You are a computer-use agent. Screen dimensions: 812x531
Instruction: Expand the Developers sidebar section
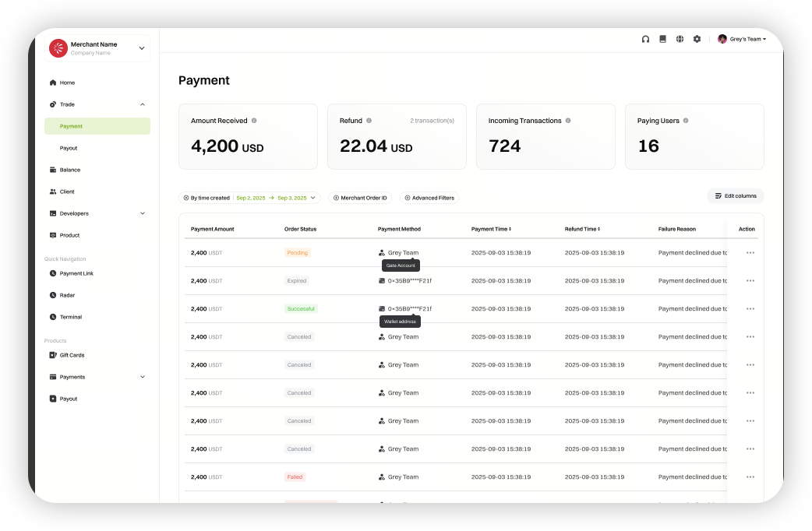point(142,213)
